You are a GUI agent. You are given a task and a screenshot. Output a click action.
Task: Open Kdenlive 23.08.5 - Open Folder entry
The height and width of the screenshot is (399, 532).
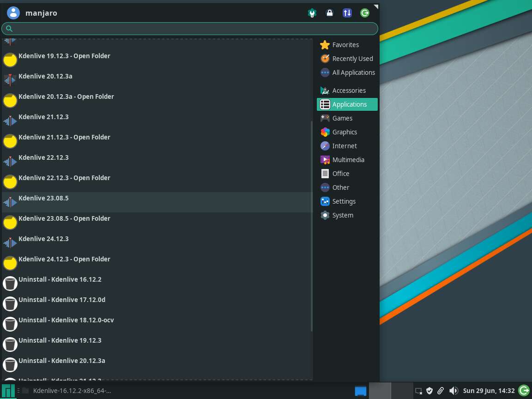pyautogui.click(x=157, y=223)
